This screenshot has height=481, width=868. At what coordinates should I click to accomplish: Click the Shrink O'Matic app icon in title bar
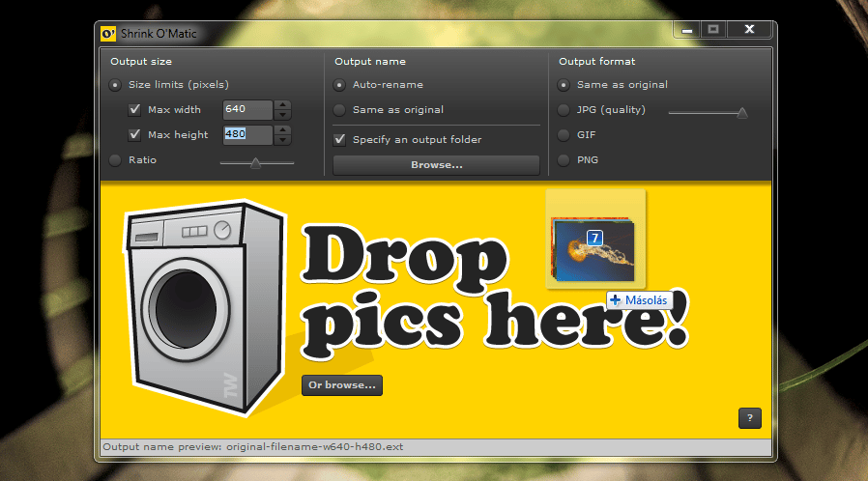(x=108, y=34)
